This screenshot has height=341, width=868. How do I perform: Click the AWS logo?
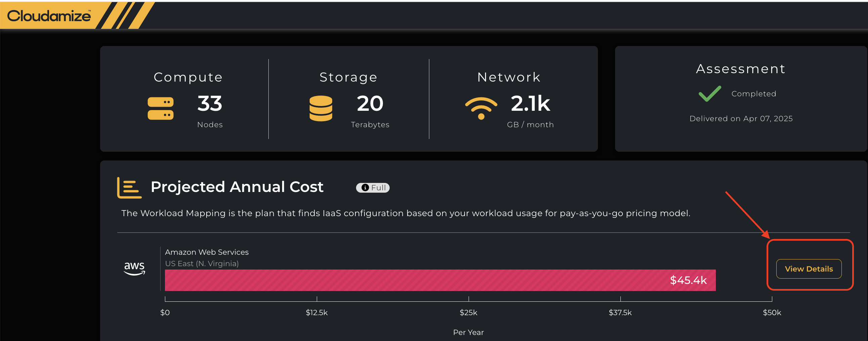click(134, 268)
